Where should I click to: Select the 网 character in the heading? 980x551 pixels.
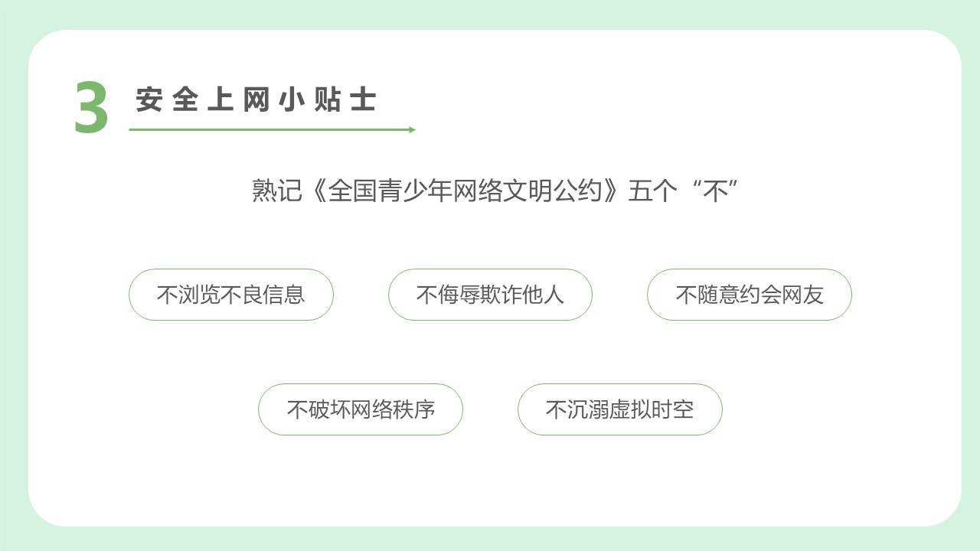pyautogui.click(x=256, y=99)
